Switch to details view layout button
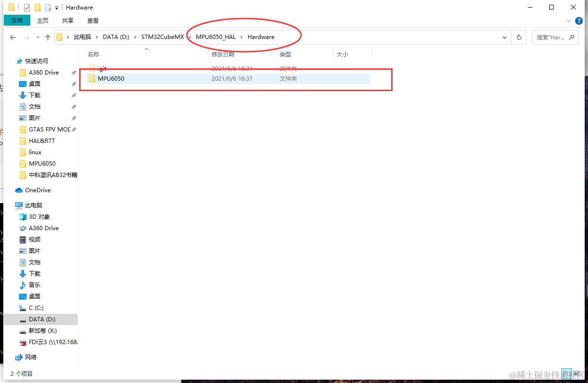This screenshot has width=588, height=383. [566, 374]
